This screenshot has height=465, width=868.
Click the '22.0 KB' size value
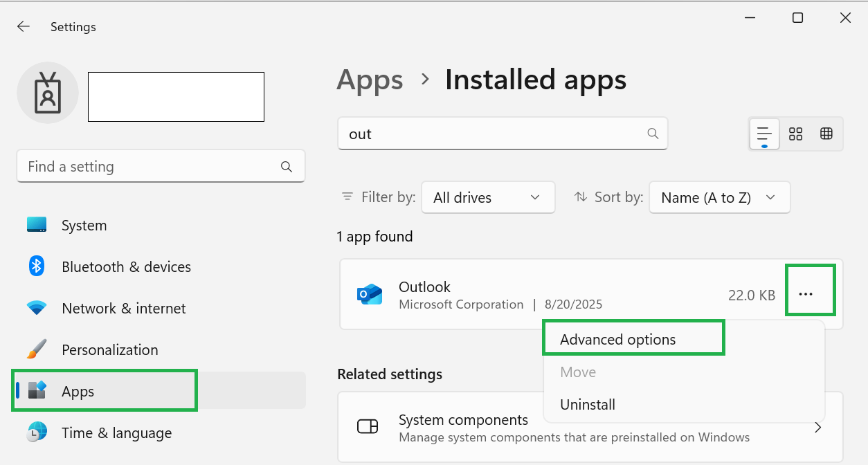coord(752,295)
